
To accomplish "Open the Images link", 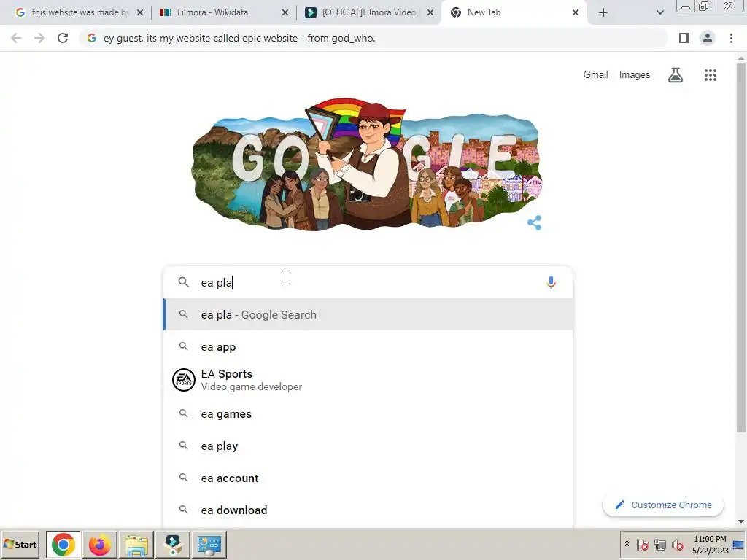I will point(634,75).
